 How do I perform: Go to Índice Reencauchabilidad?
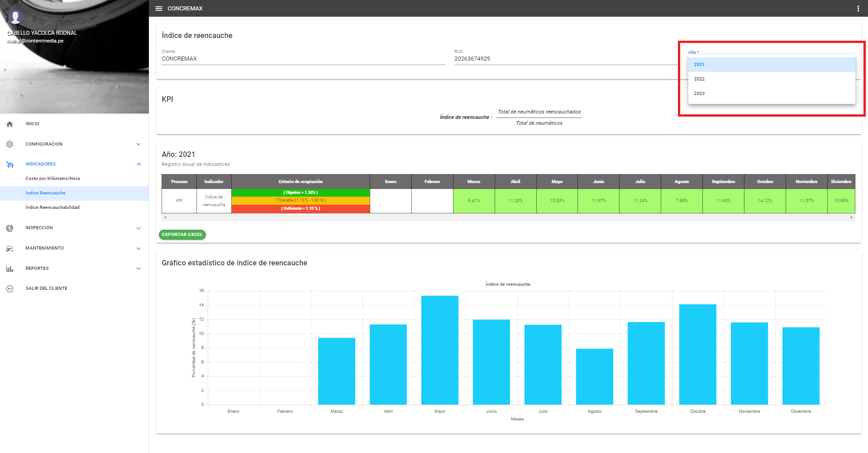pos(52,208)
